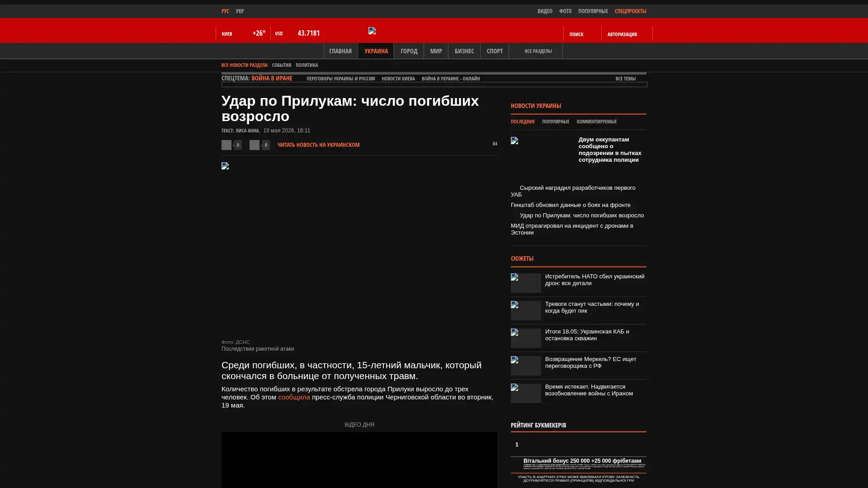Viewport: 868px width, 488px height.
Task: Switch site language to УКР
Action: [240, 11]
